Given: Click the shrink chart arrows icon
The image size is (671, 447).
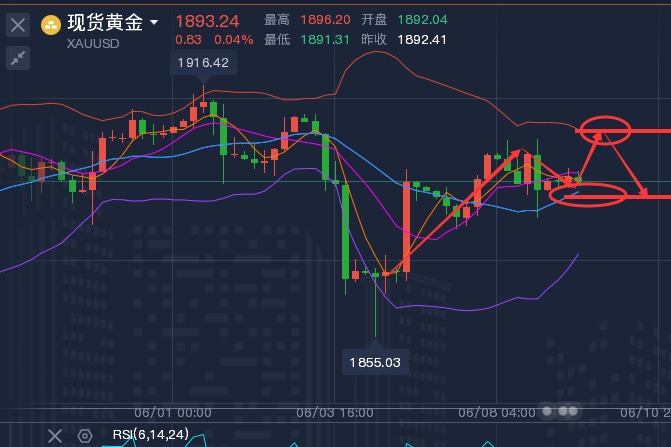Looking at the screenshot, I should (x=17, y=59).
